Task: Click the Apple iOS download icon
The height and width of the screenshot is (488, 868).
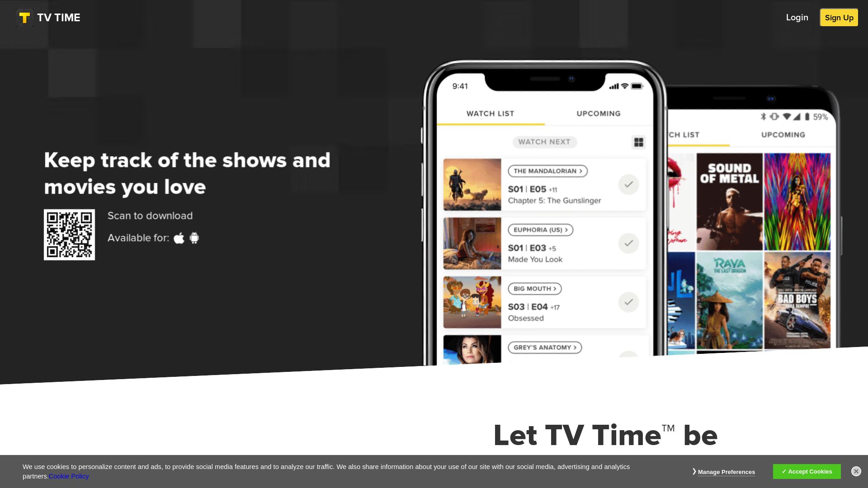Action: pyautogui.click(x=179, y=238)
